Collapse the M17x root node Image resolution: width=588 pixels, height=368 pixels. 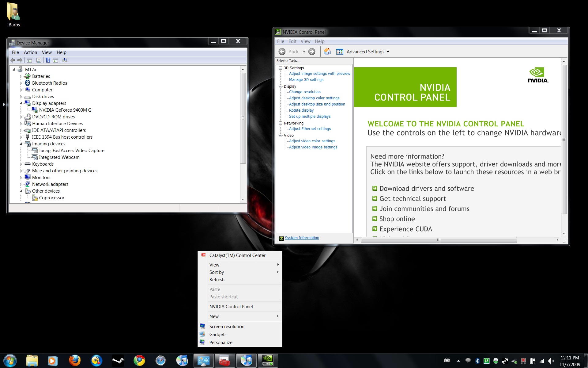point(14,70)
